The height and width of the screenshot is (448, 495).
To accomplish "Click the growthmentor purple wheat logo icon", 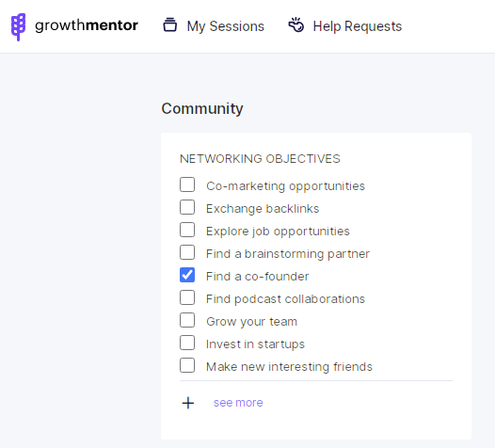I will tap(18, 27).
